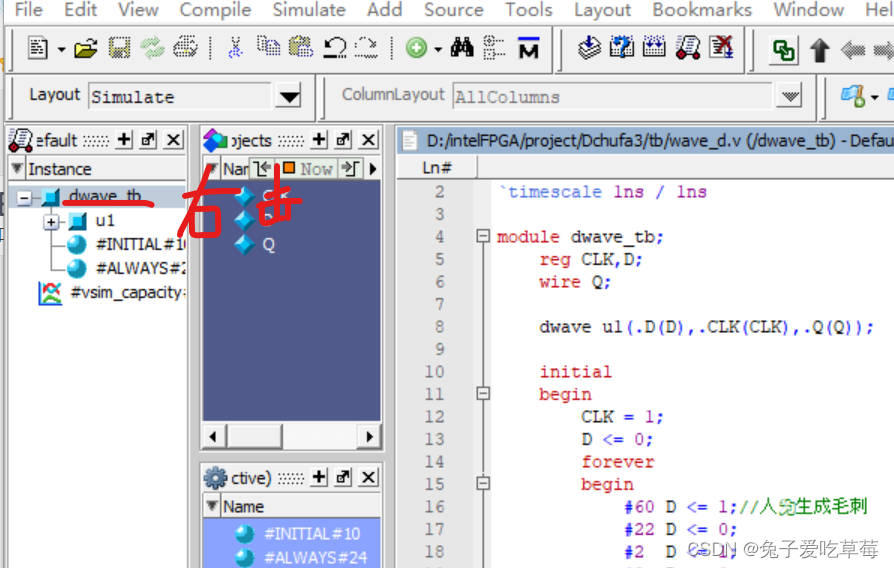The width and height of the screenshot is (894, 568).
Task: Select #ALWAYS#2 in the Instance tree
Action: coord(140,268)
